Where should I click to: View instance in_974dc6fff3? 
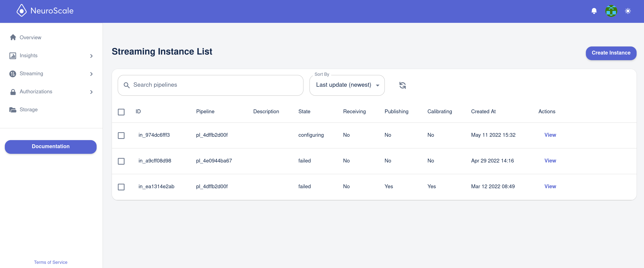tap(550, 135)
